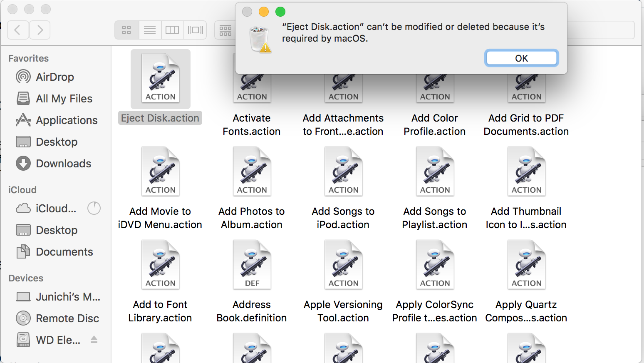Switch Finder to column view
The height and width of the screenshot is (363, 644).
click(x=172, y=30)
